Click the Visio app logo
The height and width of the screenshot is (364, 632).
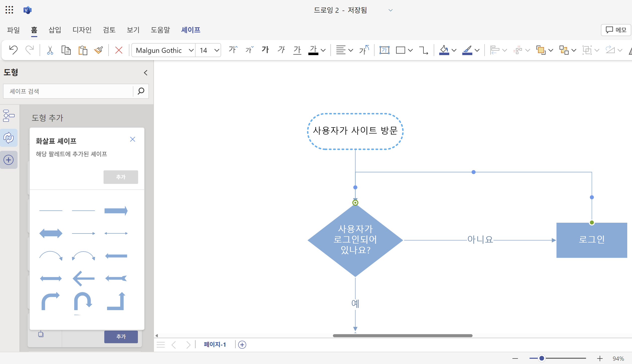click(x=27, y=10)
